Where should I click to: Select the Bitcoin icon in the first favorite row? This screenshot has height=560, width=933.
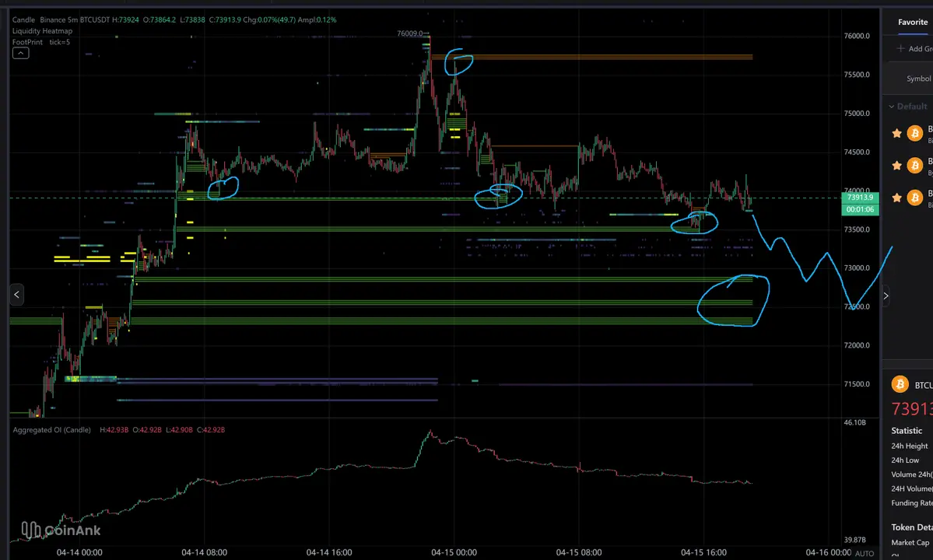click(x=914, y=133)
